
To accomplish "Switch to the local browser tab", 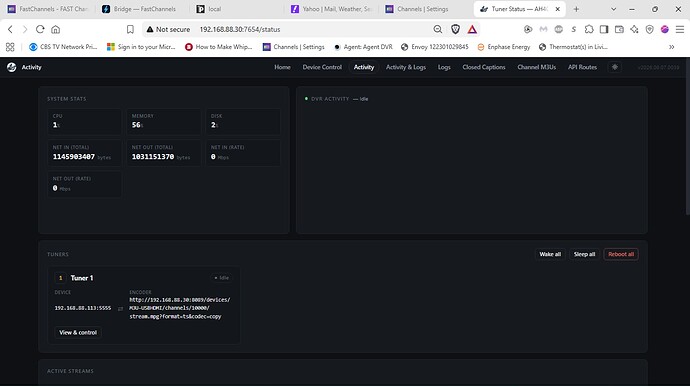I will [238, 9].
